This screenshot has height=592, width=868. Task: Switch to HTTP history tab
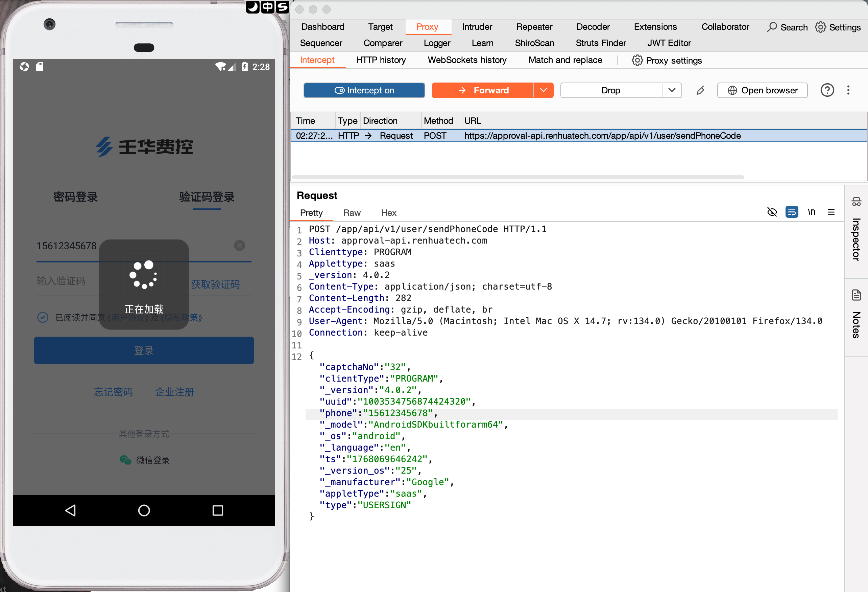381,60
